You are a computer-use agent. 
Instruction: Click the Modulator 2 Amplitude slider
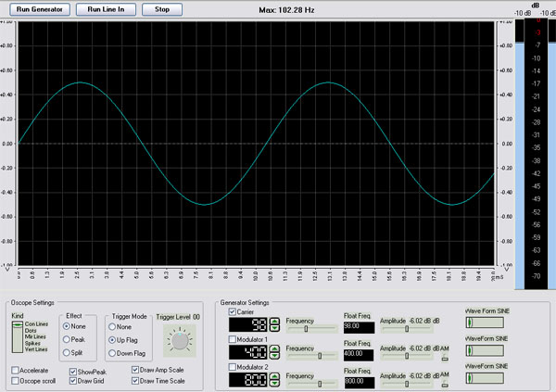pyautogui.click(x=407, y=384)
